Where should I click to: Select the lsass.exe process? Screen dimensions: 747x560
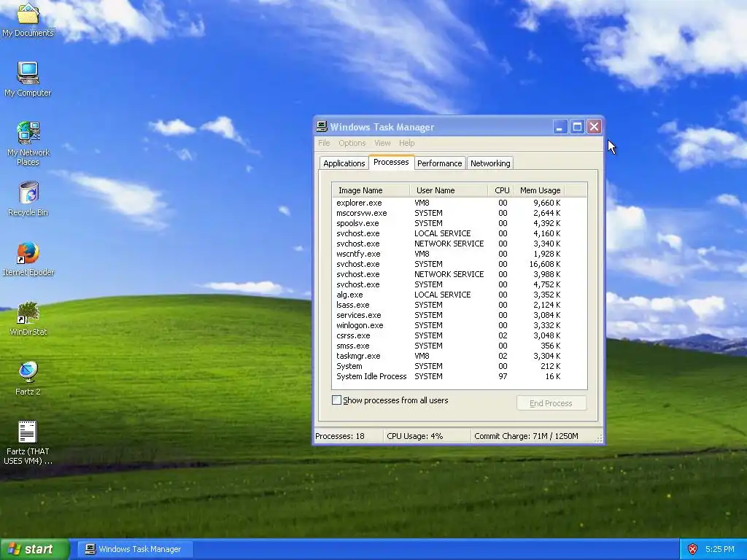[x=460, y=305]
